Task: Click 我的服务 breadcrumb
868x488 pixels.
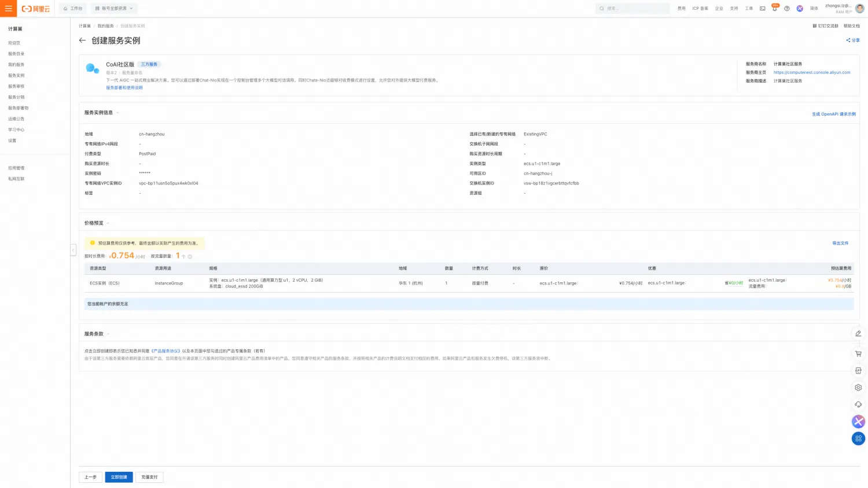Action: pos(105,26)
